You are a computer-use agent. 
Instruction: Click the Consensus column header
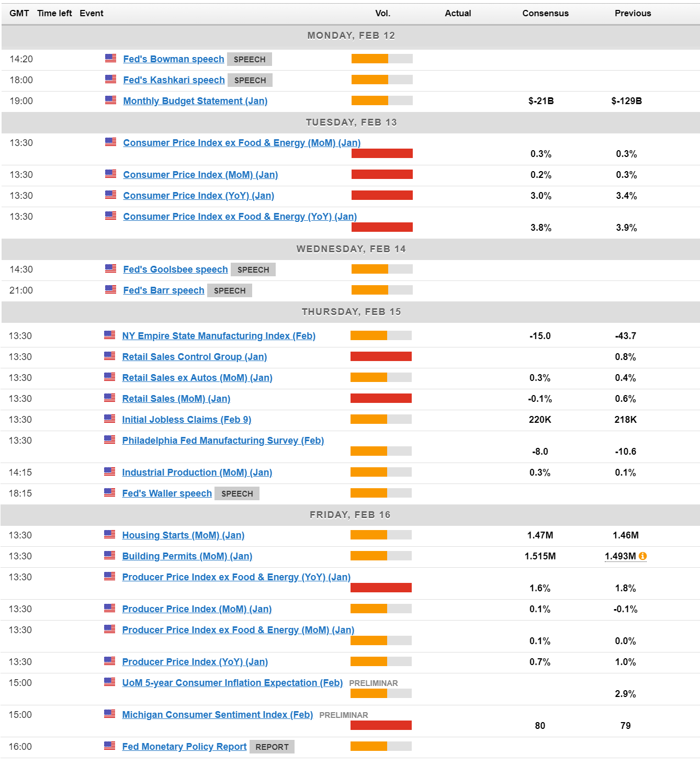coord(545,13)
